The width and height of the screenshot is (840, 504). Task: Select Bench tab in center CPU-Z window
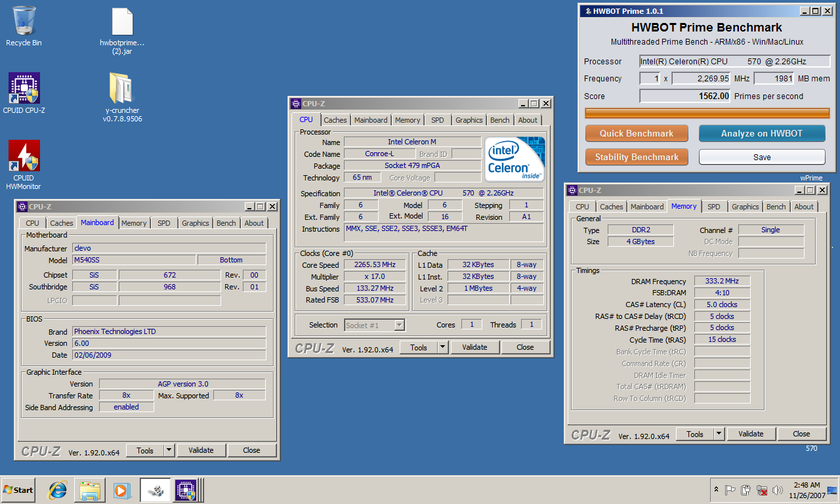click(x=500, y=120)
